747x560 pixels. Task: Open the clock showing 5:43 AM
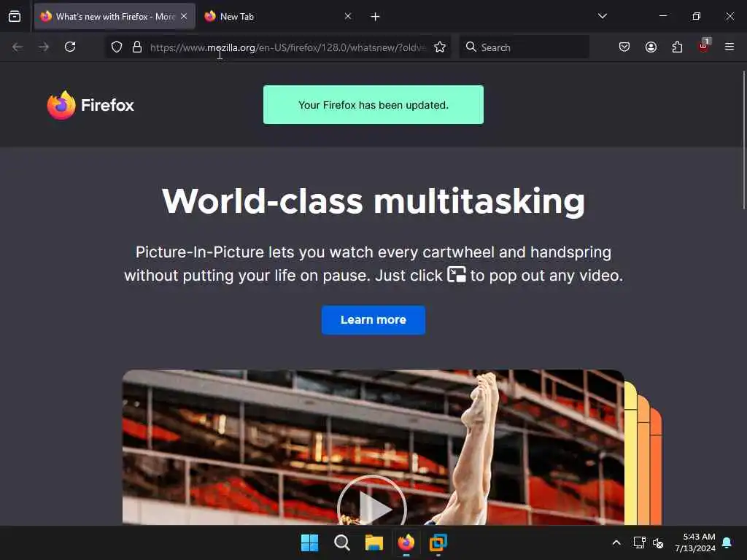695,542
